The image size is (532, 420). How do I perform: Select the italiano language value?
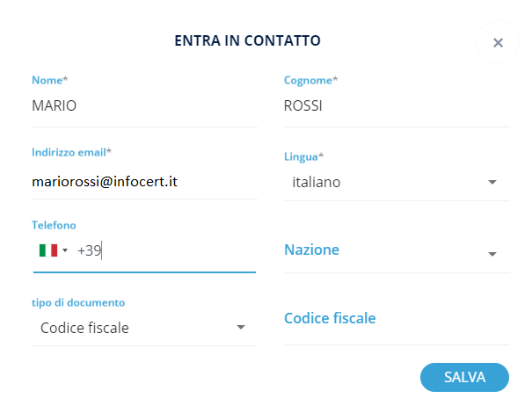317,183
